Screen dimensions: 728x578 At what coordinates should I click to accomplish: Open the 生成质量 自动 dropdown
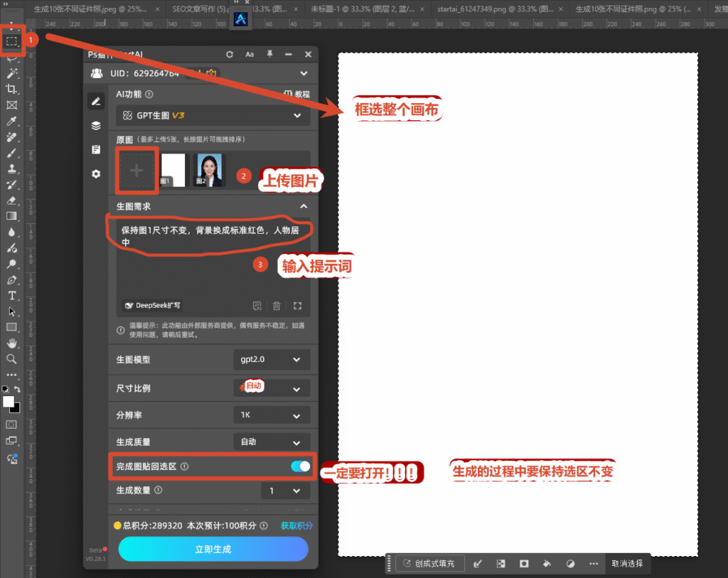point(272,441)
